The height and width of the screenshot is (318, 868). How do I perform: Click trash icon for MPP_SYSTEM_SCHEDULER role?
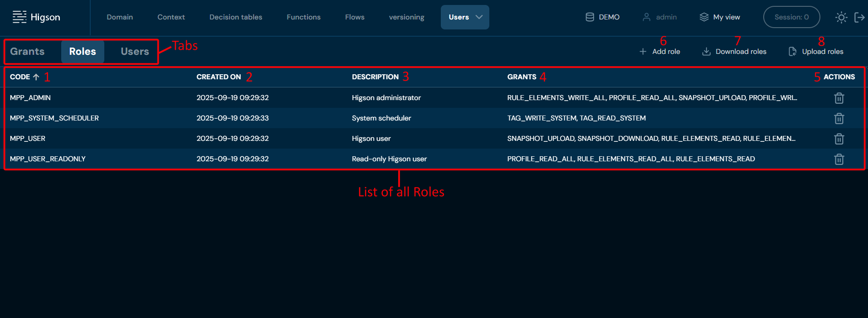pyautogui.click(x=839, y=118)
